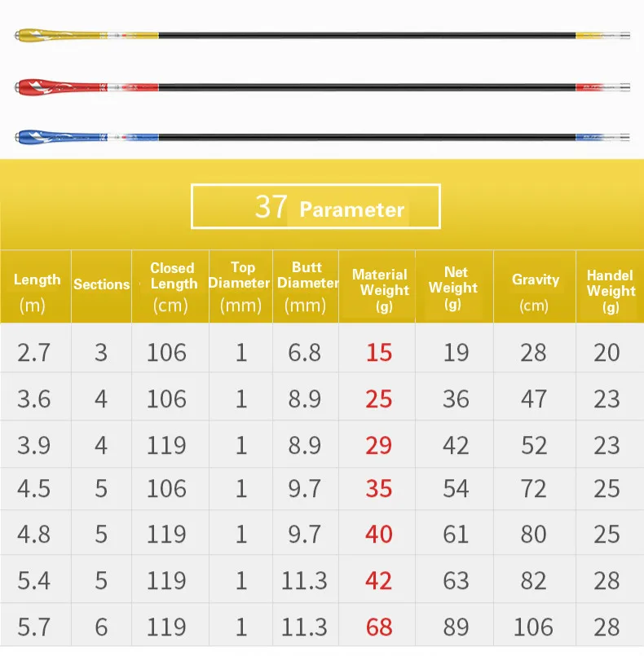Click the 2.7 length cell
The height and width of the screenshot is (656, 644).
[x=33, y=352]
